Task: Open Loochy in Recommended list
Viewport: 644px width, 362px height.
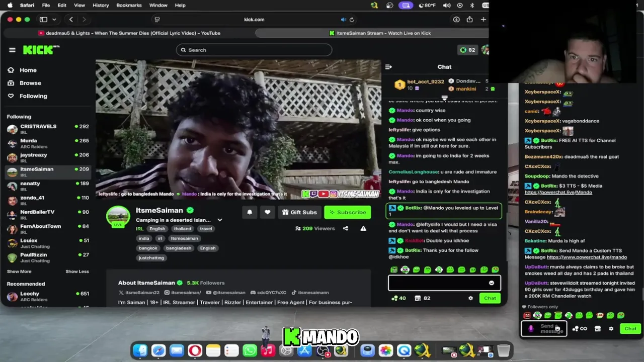Action: point(48,296)
